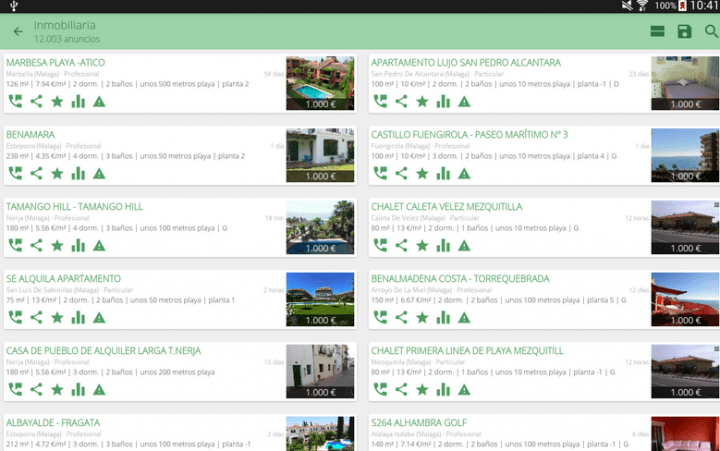The image size is (720, 451).
Task: View the CASTILLO FUENGIROLA sea view photo
Action: click(x=685, y=155)
